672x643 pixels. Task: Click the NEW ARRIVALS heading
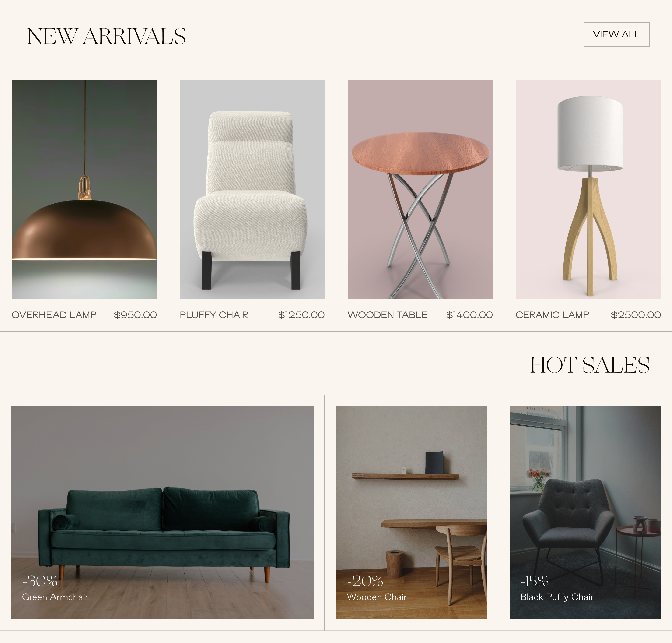(x=107, y=36)
